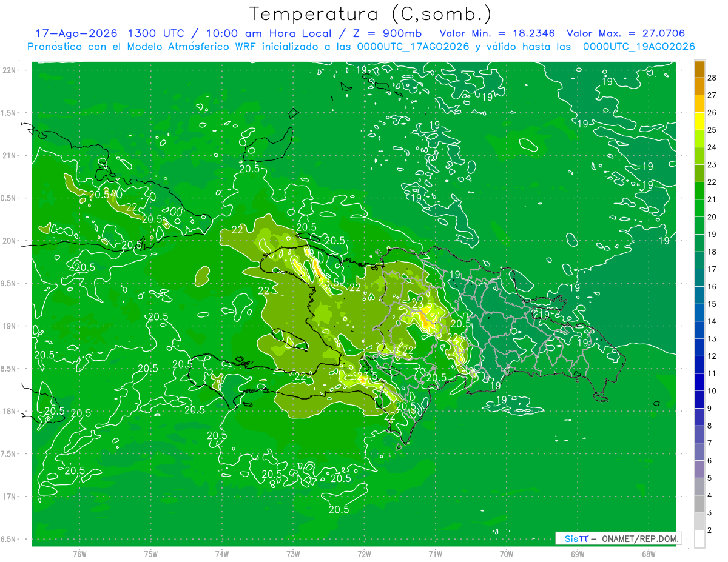This screenshot has width=728, height=562.
Task: Click the legend value "12" on color bar
Action: (712, 356)
